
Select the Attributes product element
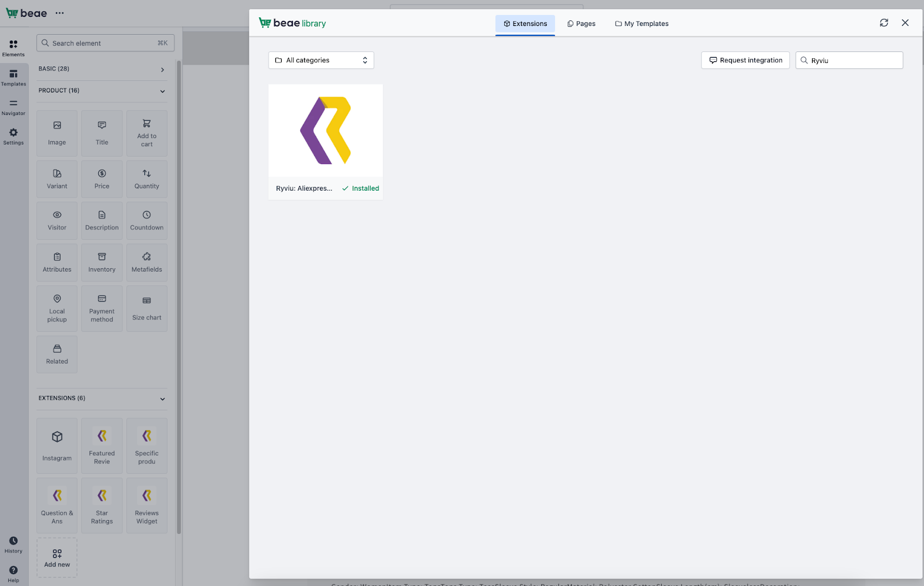coord(57,263)
